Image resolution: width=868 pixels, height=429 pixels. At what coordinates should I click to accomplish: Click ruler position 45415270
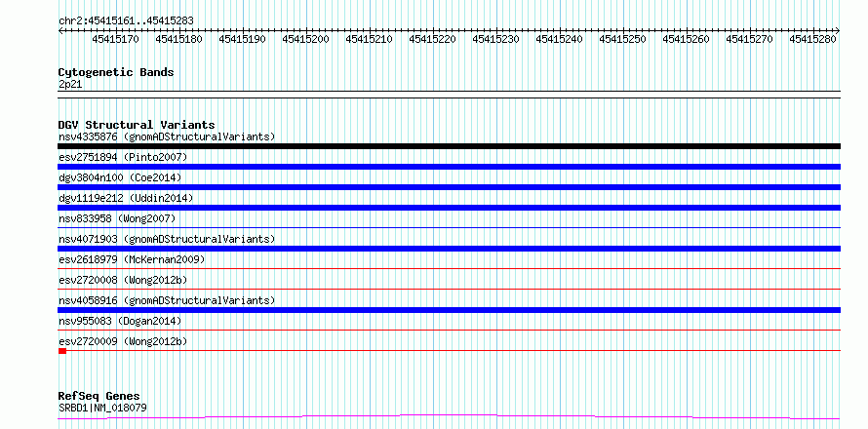tap(749, 39)
